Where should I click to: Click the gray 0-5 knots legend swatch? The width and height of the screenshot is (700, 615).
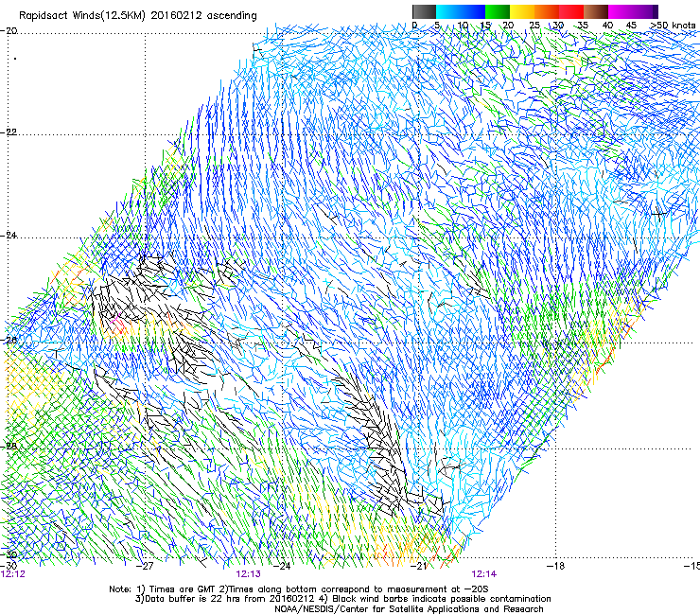coord(424,11)
